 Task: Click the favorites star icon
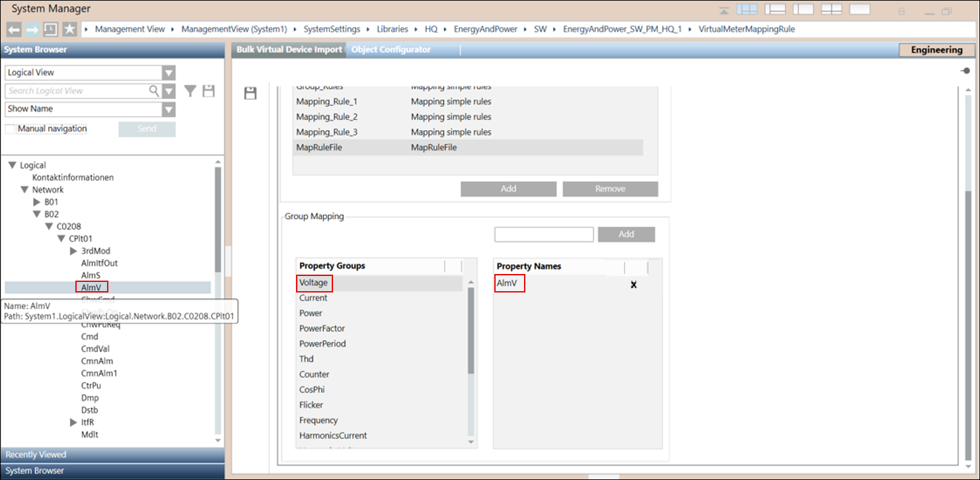pyautogui.click(x=69, y=30)
